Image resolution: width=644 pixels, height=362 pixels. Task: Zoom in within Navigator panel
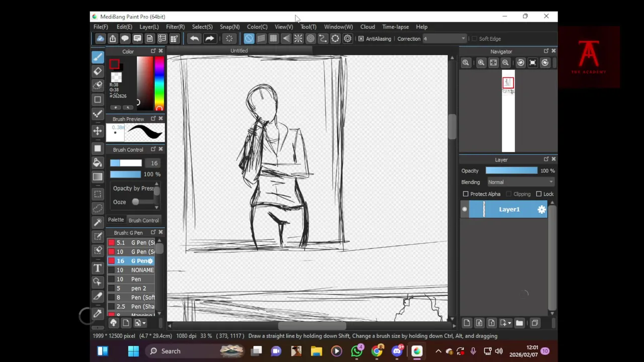point(481,62)
